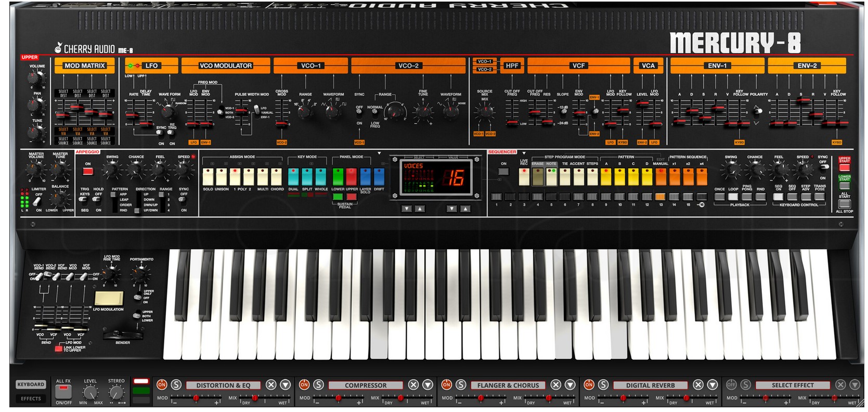
Task: Solo the Flanger & Chorus effect
Action: (461, 385)
